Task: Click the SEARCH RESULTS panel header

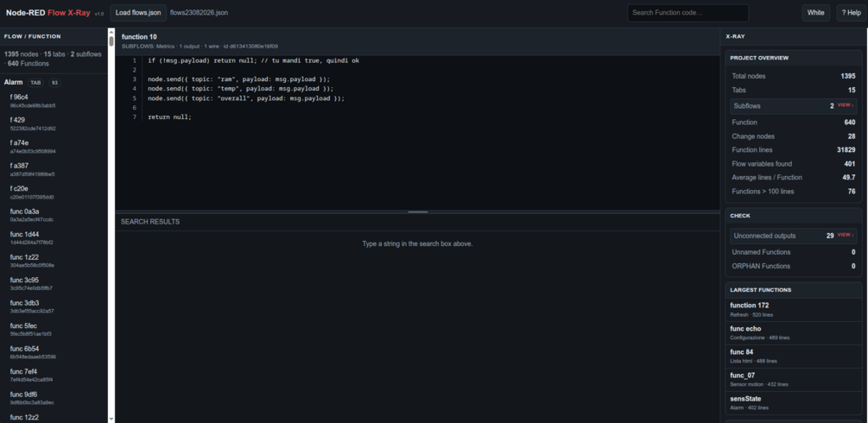Action: click(417, 222)
